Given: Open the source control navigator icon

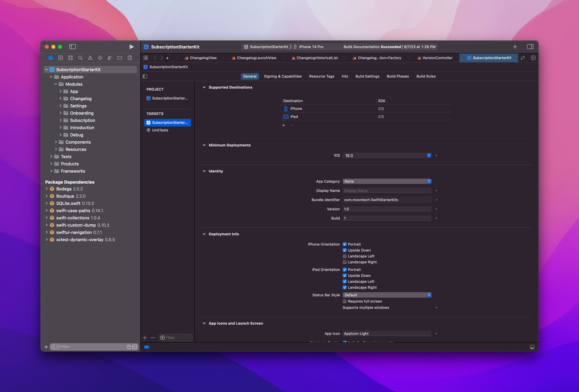Looking at the screenshot, I should pyautogui.click(x=60, y=58).
